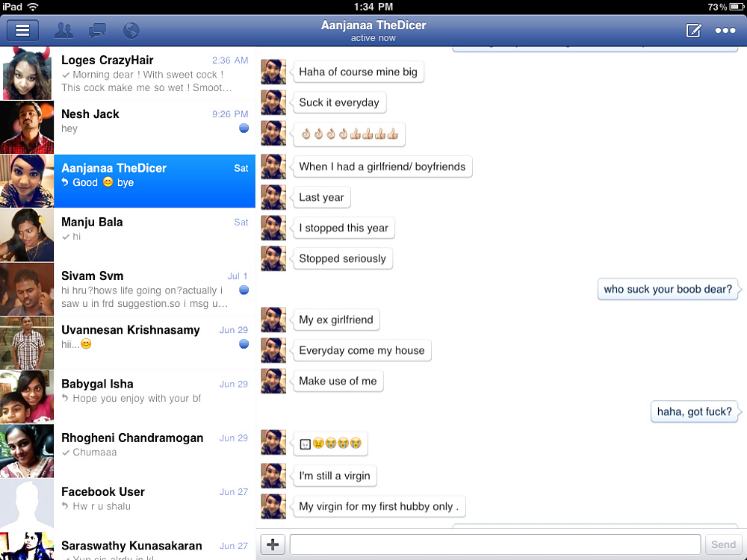Open the hamburger menu in top bar

(x=22, y=31)
